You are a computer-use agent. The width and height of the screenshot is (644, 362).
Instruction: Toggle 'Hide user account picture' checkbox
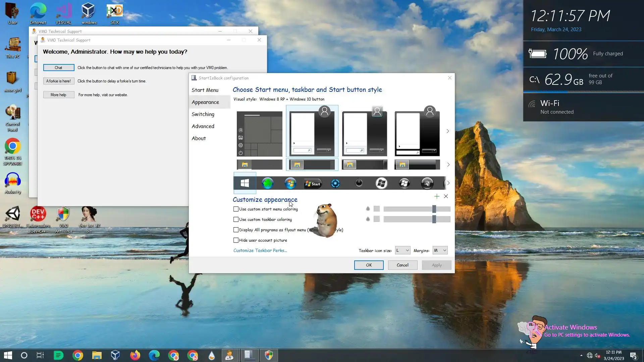tap(236, 240)
